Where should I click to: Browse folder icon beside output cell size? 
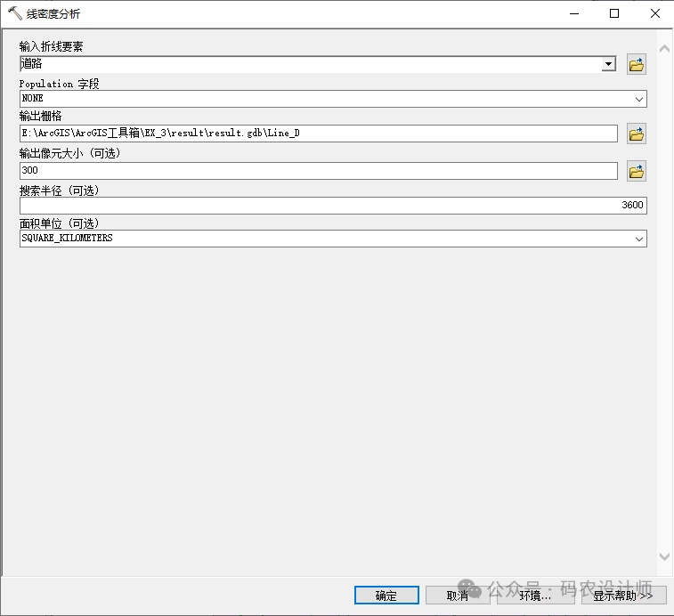click(x=636, y=171)
